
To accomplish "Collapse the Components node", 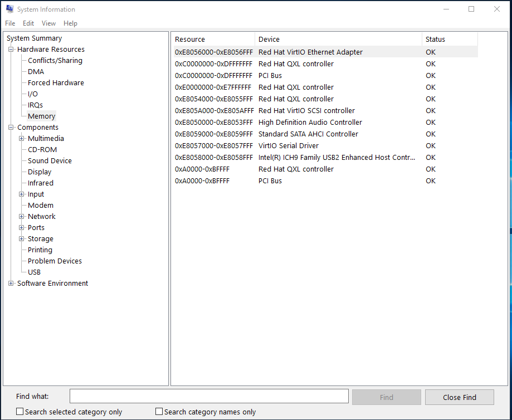I will tap(11, 128).
